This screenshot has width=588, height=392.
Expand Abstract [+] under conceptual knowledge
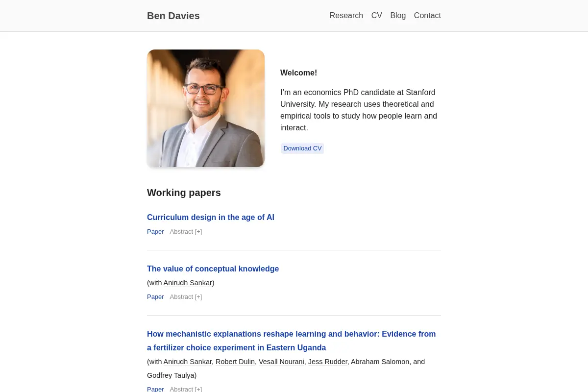(x=186, y=297)
